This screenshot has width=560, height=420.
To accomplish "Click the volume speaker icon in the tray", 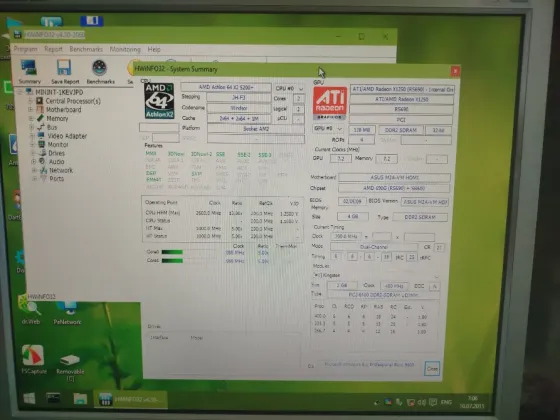I will 421,402.
